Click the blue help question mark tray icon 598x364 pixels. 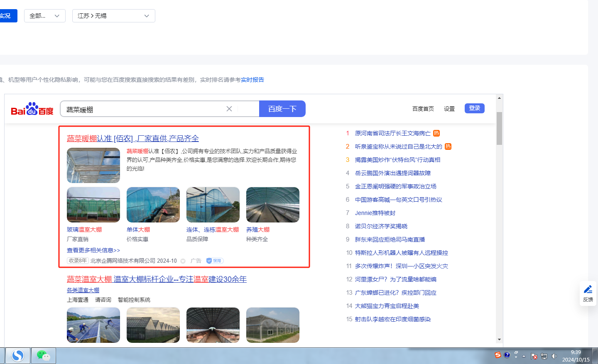507,355
